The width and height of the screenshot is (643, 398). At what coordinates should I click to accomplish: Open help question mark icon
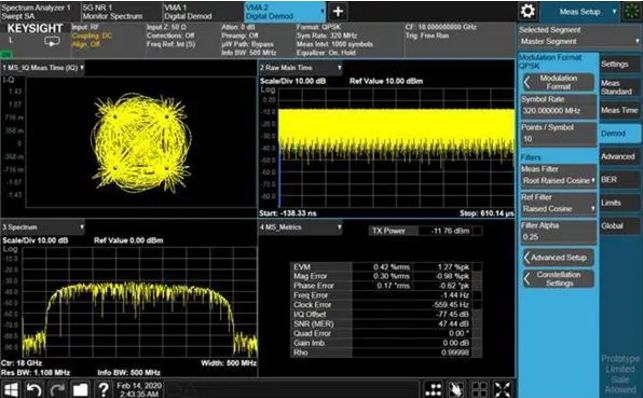[103, 389]
